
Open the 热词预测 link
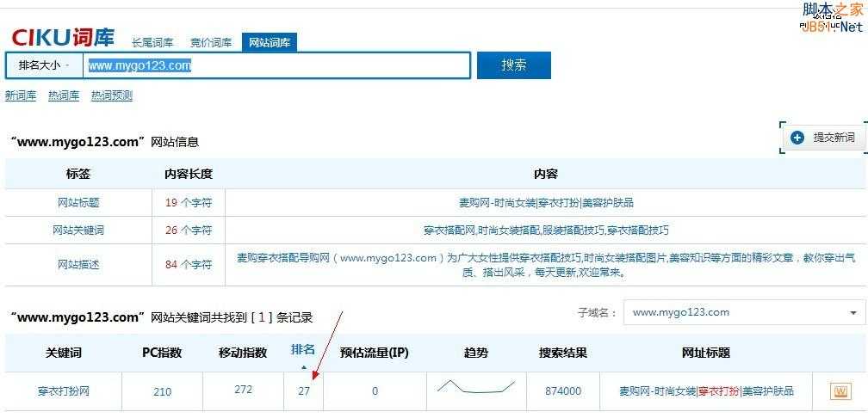[x=112, y=95]
